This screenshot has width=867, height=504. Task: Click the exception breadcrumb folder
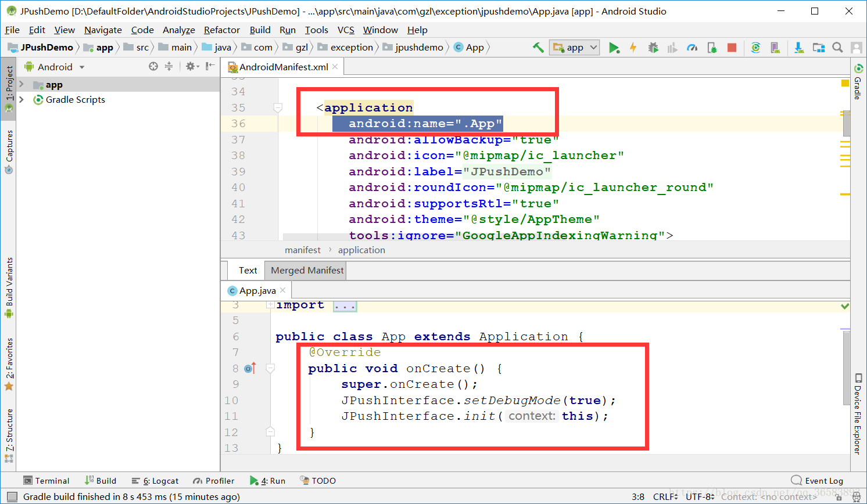tap(345, 48)
